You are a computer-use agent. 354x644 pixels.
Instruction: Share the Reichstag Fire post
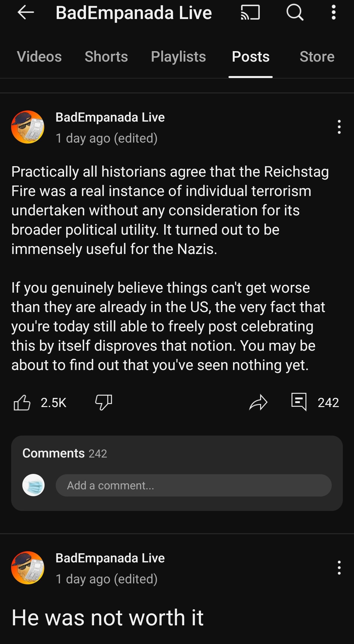point(258,402)
